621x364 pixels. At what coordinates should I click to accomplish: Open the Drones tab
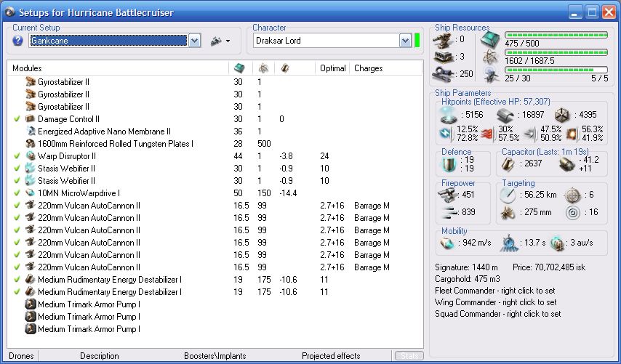click(x=21, y=356)
